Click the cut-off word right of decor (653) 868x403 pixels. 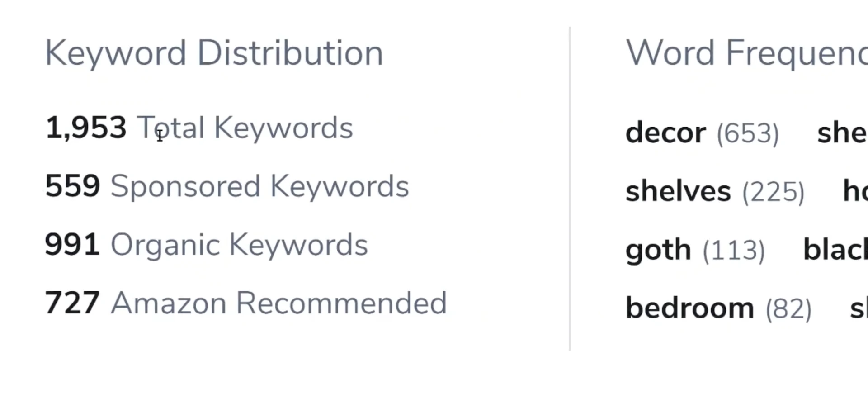click(842, 133)
